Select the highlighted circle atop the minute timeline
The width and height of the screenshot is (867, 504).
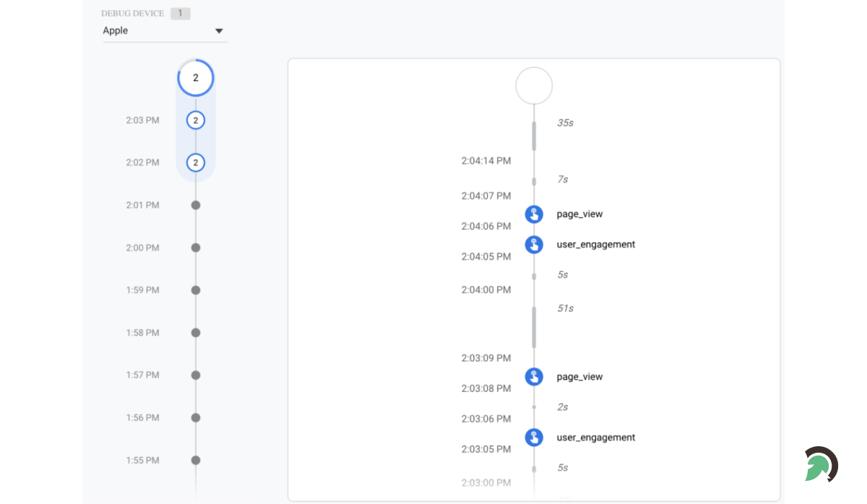(x=195, y=77)
